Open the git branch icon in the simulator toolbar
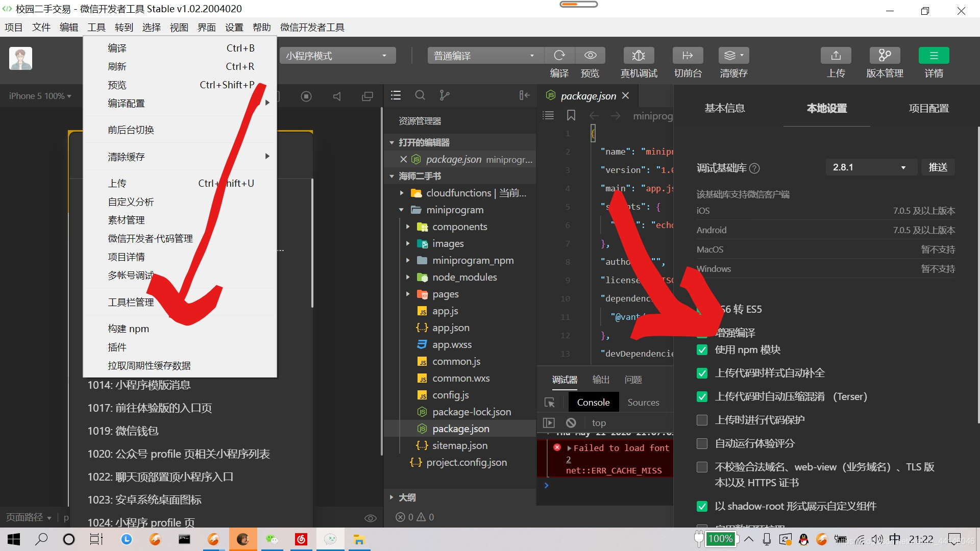980x551 pixels. tap(444, 95)
